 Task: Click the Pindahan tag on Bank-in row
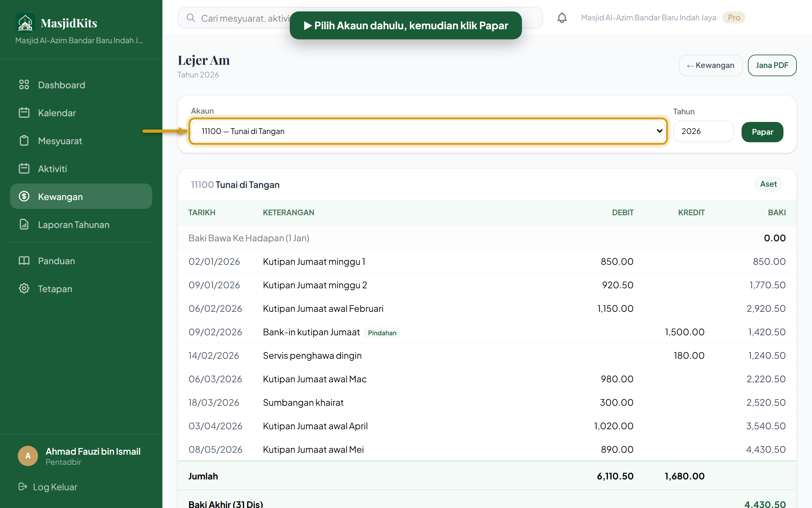[x=382, y=333]
